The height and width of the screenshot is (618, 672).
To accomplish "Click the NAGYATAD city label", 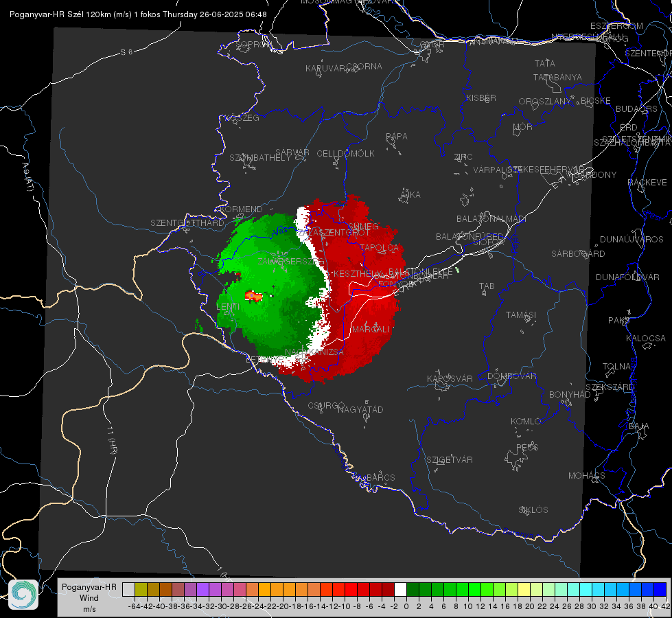I will (360, 409).
